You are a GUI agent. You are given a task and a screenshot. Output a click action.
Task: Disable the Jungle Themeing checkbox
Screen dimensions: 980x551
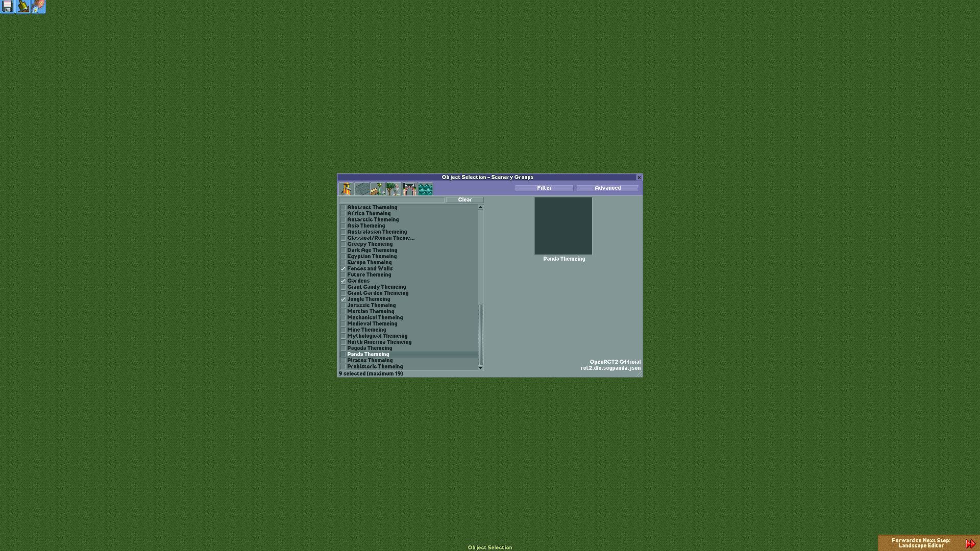343,299
